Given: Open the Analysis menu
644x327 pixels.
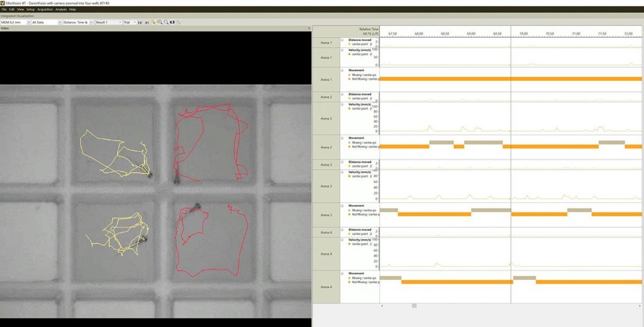Looking at the screenshot, I should (61, 9).
